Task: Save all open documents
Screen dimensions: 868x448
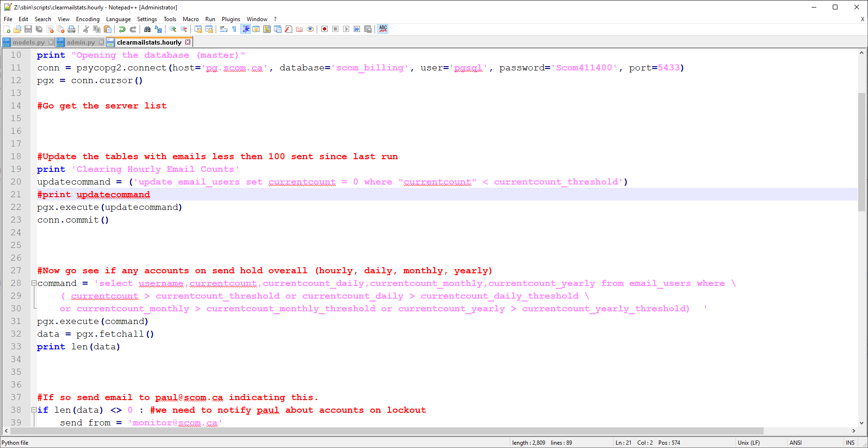Action: point(39,29)
